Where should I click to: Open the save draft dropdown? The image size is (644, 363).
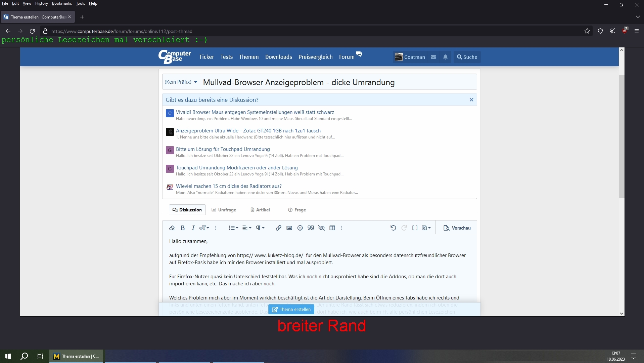tap(426, 228)
